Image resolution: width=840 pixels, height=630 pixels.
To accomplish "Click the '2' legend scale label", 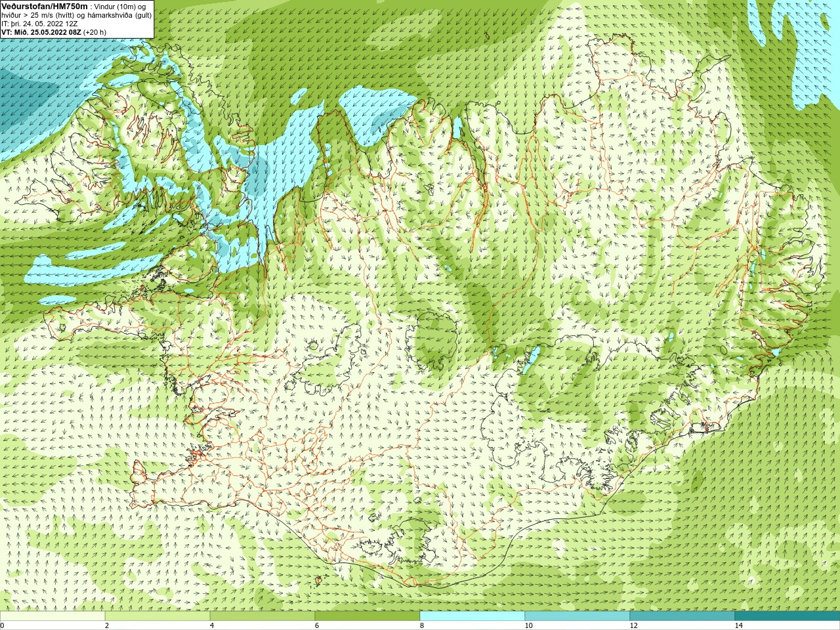I will coord(107,625).
